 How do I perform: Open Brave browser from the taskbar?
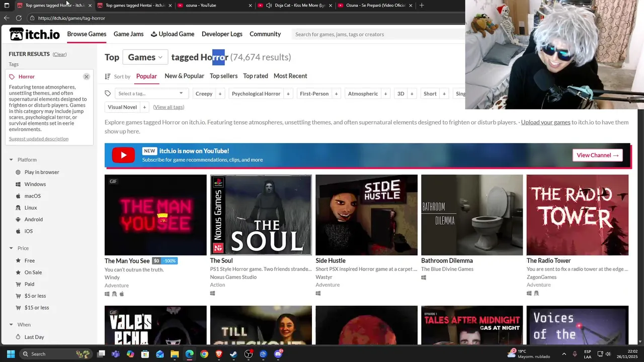219,354
